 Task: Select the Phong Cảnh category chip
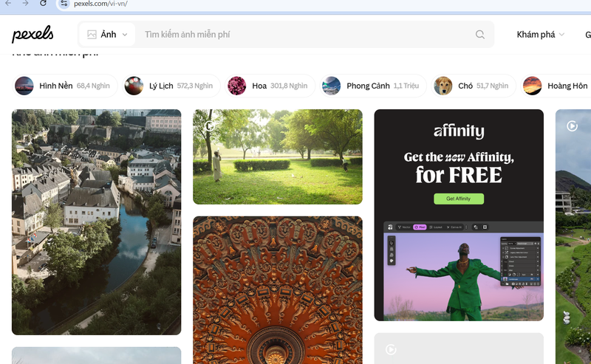pos(373,86)
